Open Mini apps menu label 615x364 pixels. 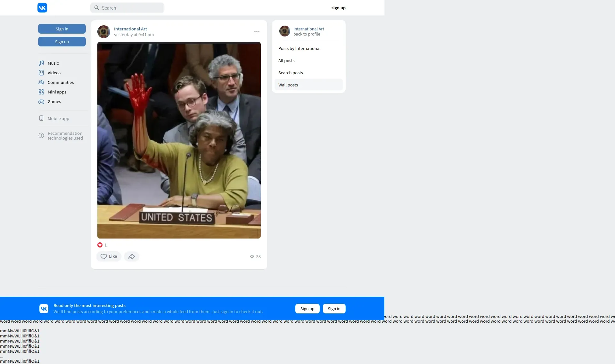click(x=57, y=92)
